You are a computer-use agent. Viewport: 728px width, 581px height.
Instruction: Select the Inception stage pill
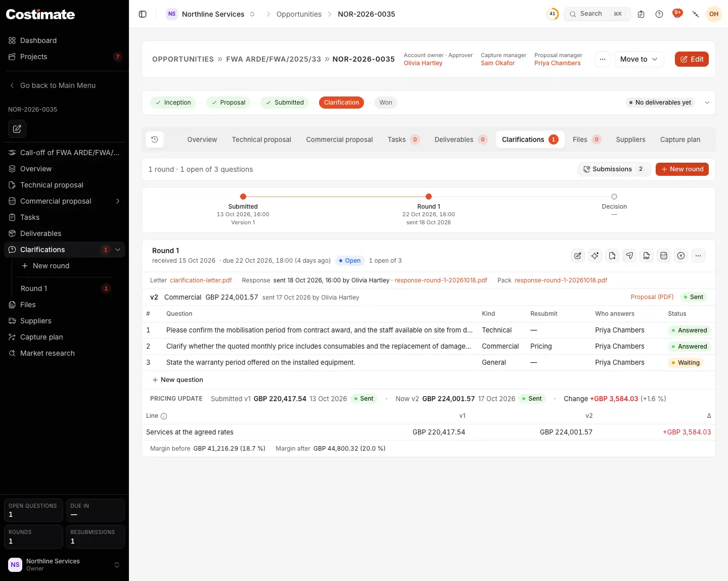click(173, 103)
